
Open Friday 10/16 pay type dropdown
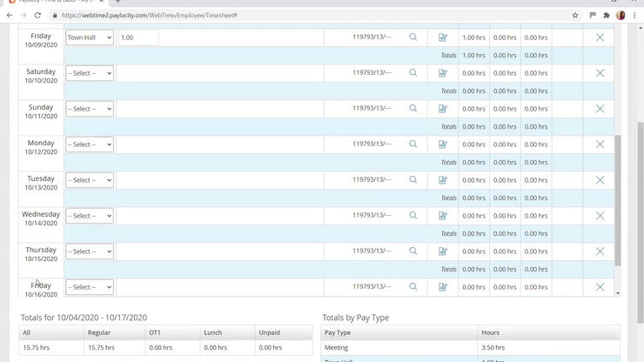point(90,287)
